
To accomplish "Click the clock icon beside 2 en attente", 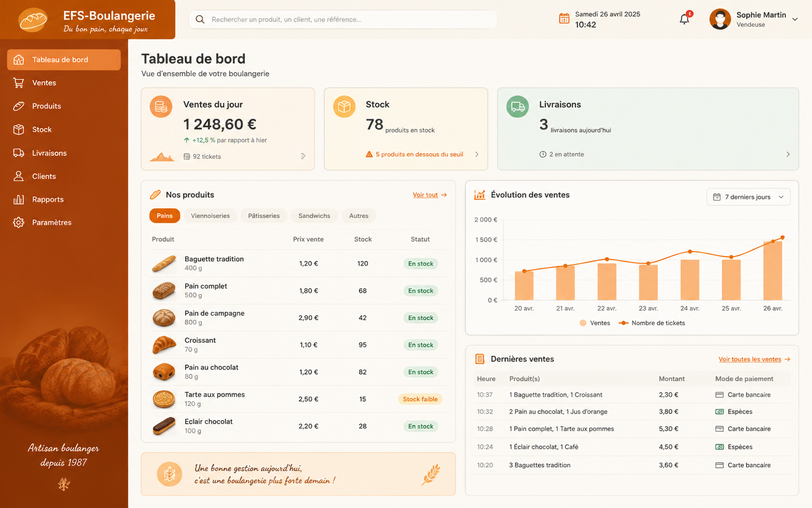I will pyautogui.click(x=543, y=154).
